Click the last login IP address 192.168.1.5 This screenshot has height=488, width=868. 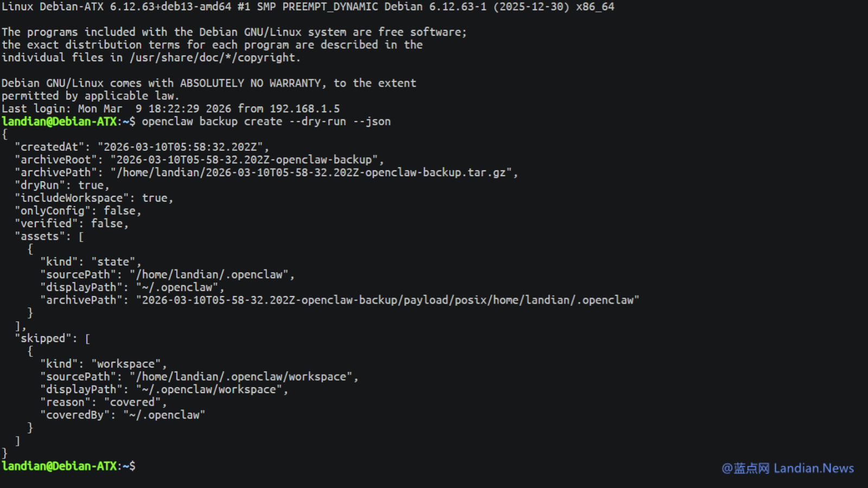coord(305,108)
